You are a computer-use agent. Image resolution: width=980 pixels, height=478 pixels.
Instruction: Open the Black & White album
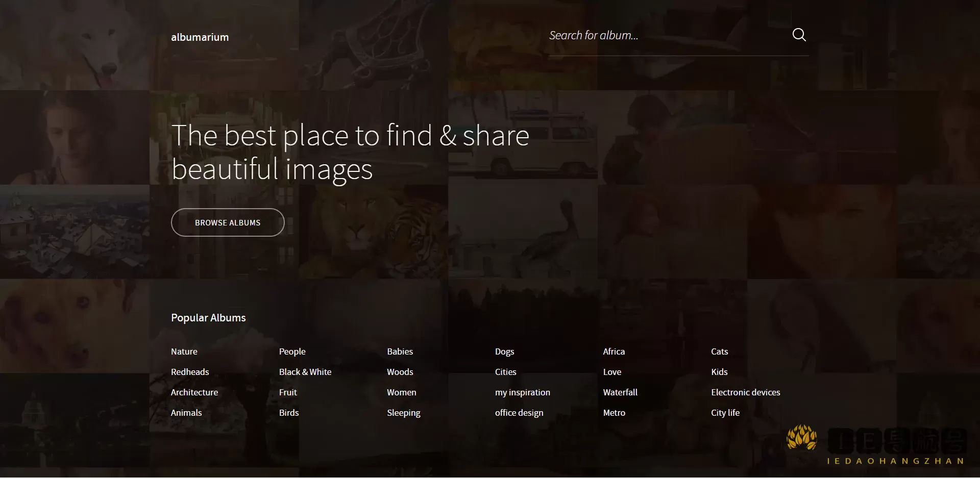pos(305,372)
